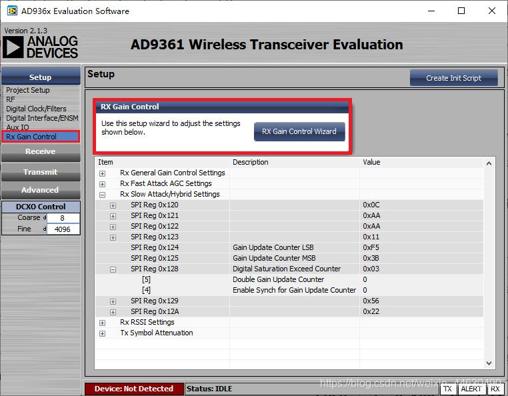Open the Receive section
Screen dimensions: 508x396
(41, 152)
